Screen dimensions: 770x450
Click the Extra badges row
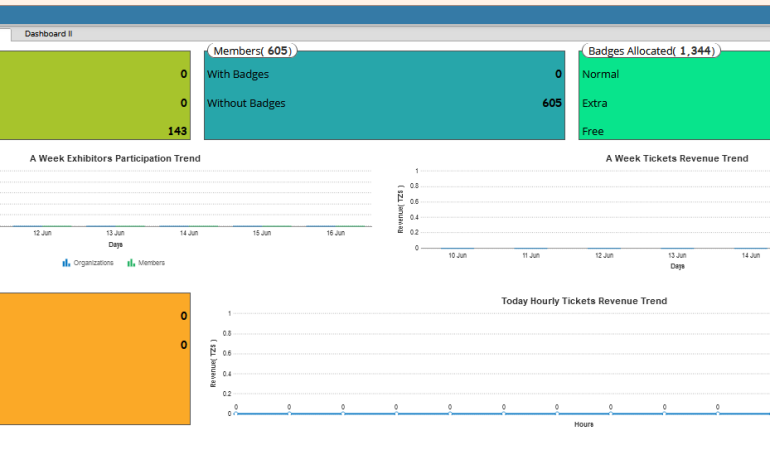point(596,103)
